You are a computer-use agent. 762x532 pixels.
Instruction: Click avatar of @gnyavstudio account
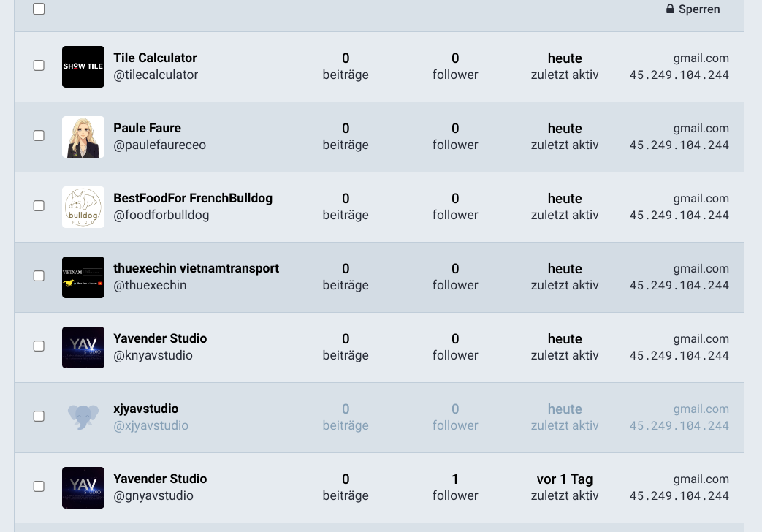(x=83, y=487)
